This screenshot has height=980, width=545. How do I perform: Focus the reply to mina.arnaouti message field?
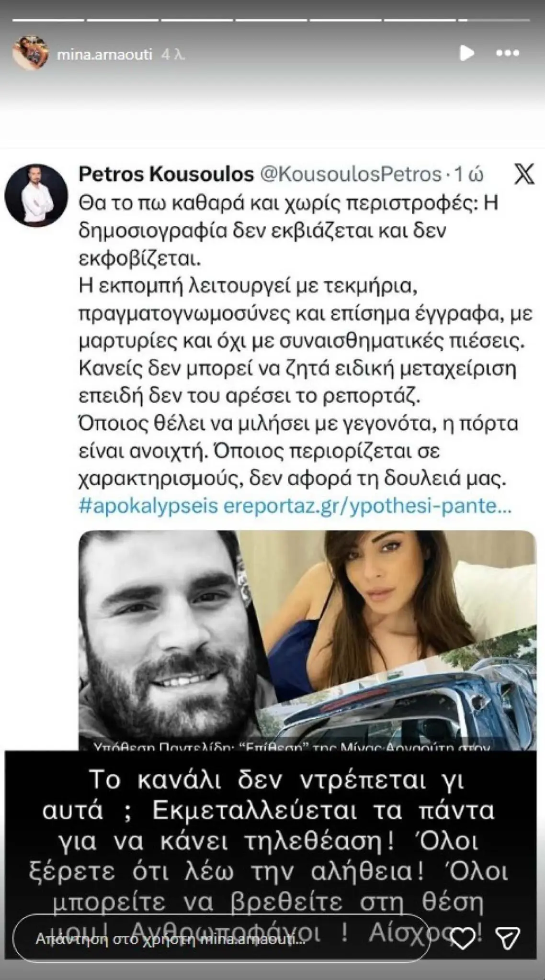tap(221, 939)
